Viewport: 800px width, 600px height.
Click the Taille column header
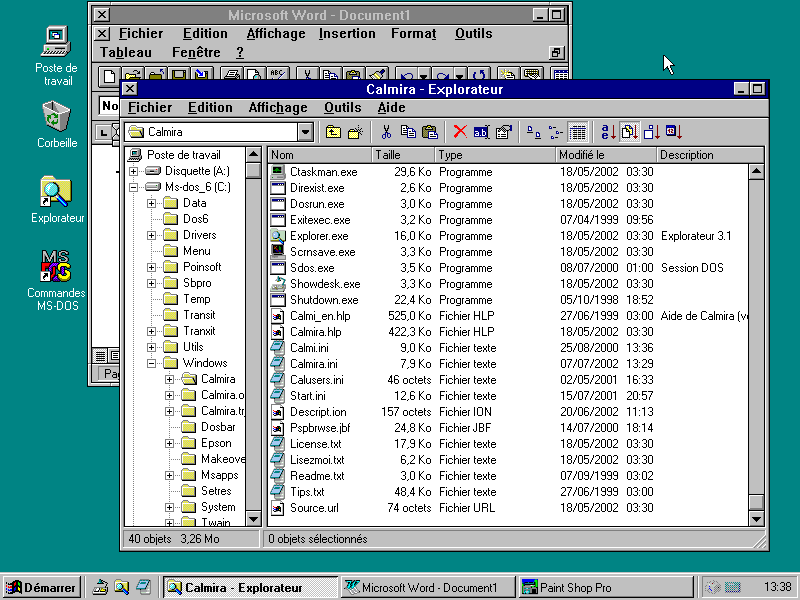(x=403, y=155)
